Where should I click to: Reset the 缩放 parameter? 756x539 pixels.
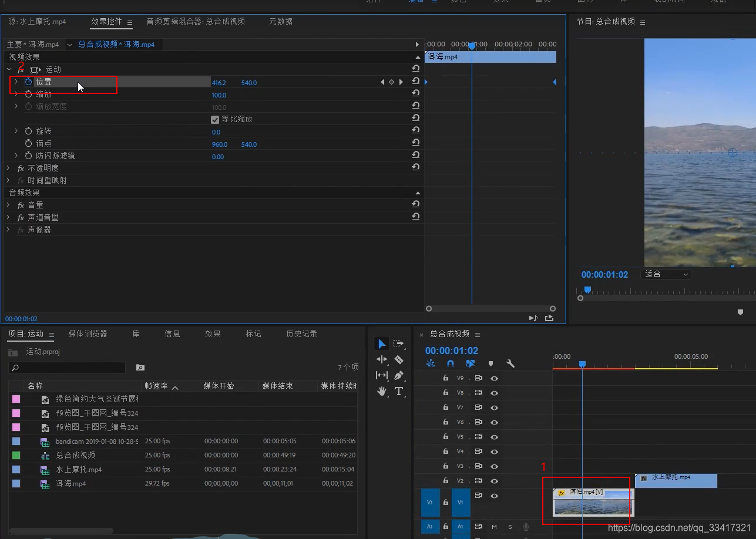tap(415, 93)
